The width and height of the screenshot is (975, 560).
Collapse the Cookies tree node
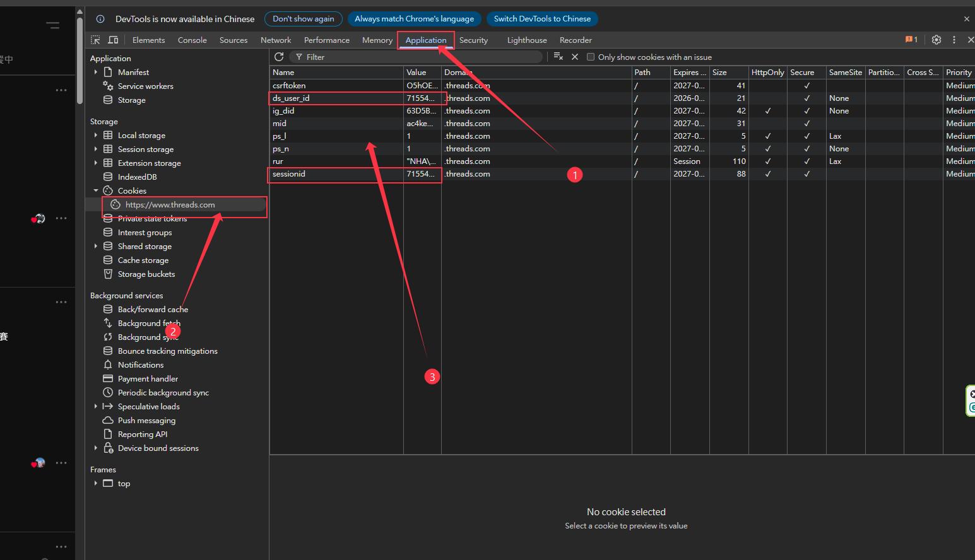[x=96, y=190]
